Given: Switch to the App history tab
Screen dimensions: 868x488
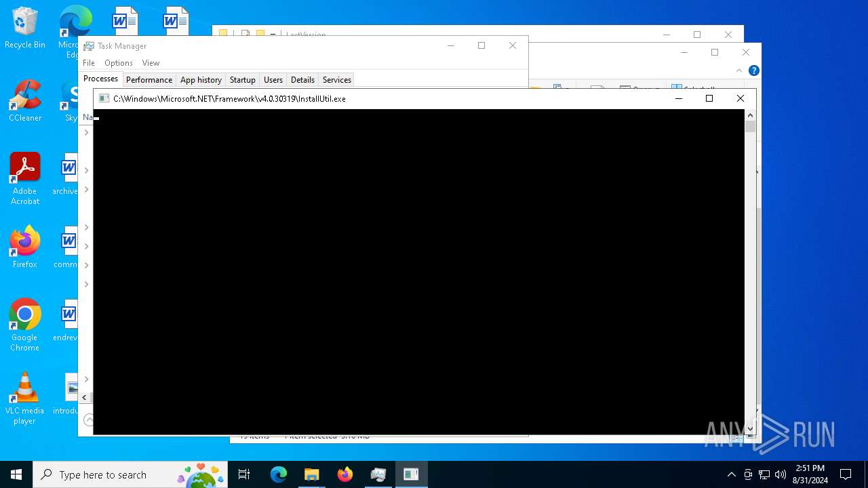Looking at the screenshot, I should (x=201, y=80).
